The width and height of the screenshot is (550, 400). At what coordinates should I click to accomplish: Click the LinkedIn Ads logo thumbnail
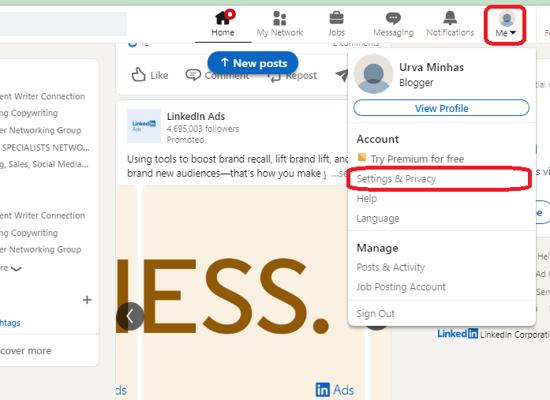pos(144,126)
